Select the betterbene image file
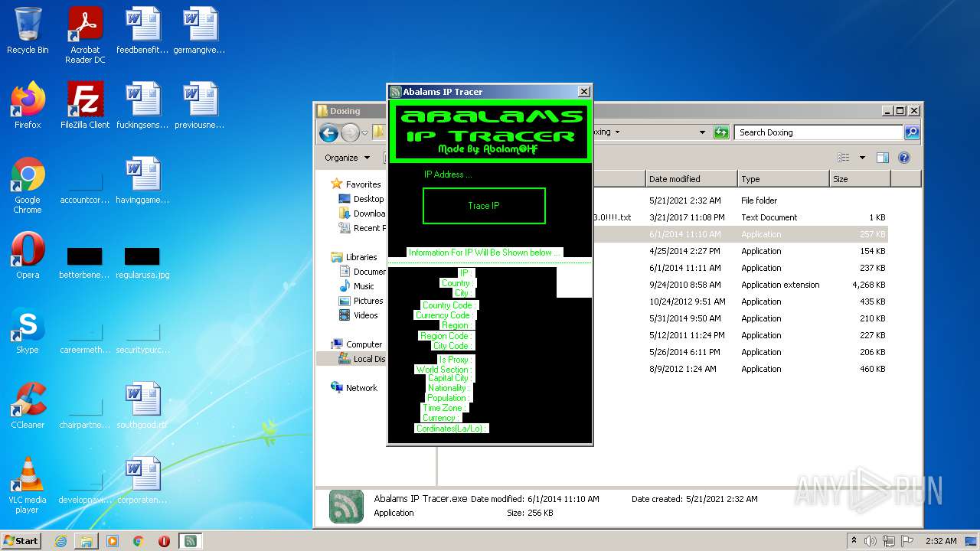 click(x=85, y=262)
